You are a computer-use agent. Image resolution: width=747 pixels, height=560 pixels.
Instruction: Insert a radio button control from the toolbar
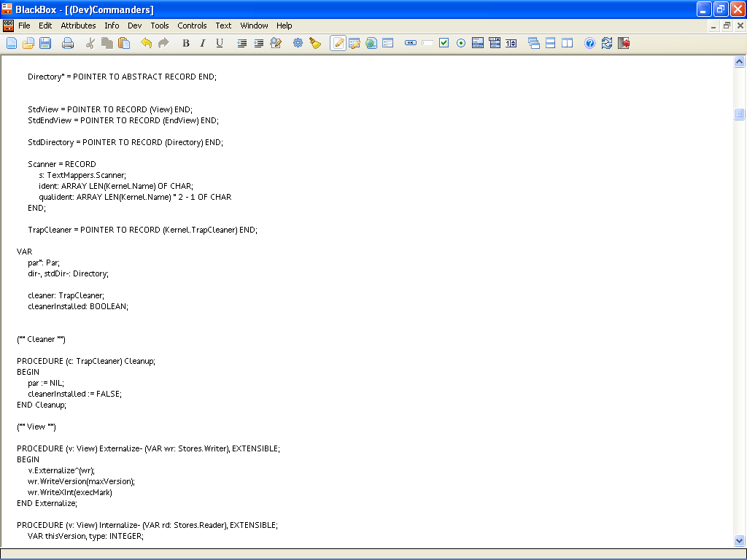tap(461, 43)
